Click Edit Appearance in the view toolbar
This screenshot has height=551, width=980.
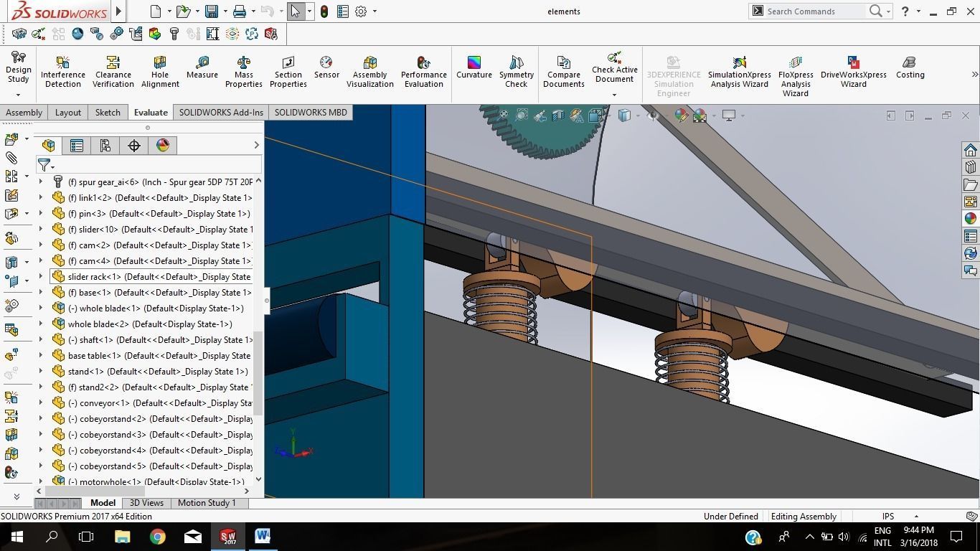tap(680, 115)
